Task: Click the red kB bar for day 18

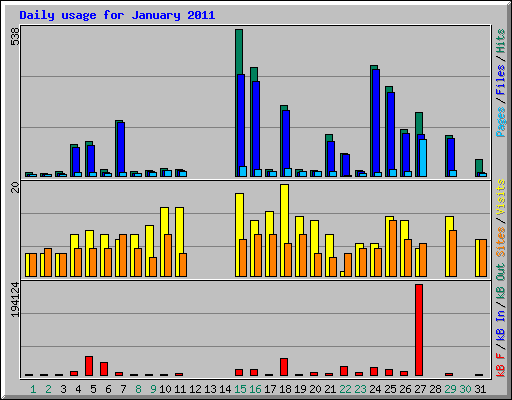Action: [x=284, y=367]
